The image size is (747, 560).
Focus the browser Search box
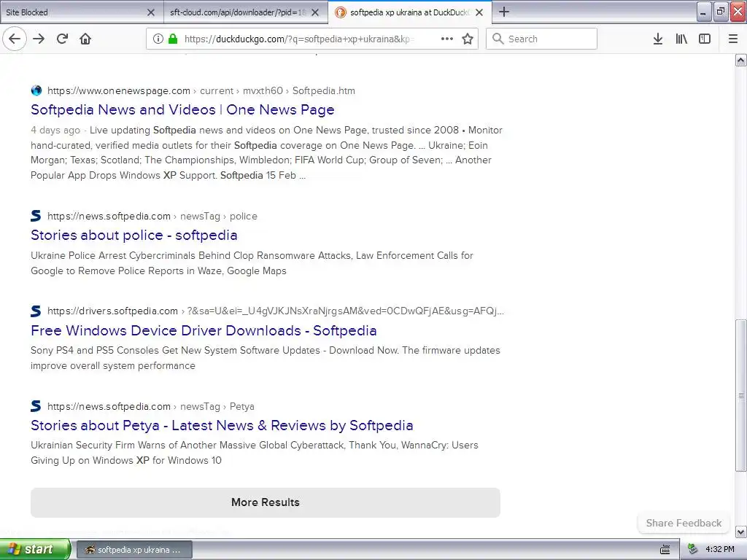[541, 39]
